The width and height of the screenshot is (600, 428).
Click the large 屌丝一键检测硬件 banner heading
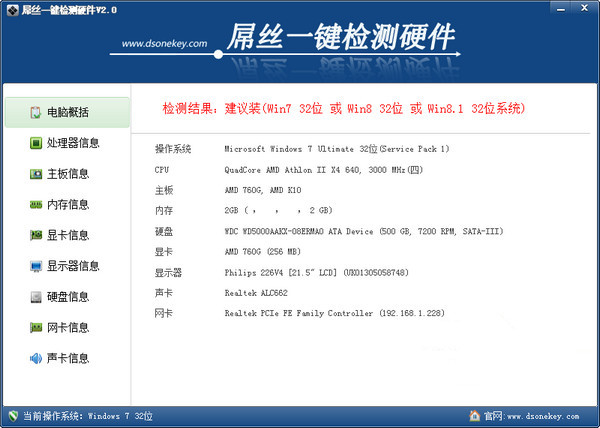[341, 37]
